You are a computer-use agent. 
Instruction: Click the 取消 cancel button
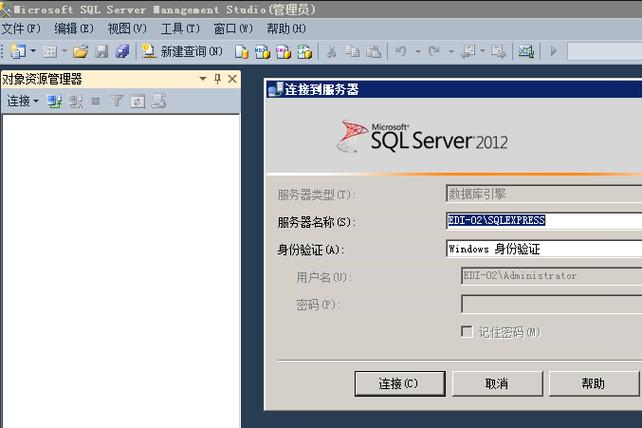(497, 384)
